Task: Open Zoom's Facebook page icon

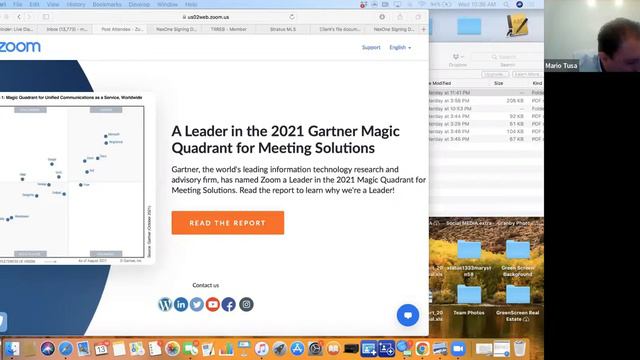Action: point(229,304)
